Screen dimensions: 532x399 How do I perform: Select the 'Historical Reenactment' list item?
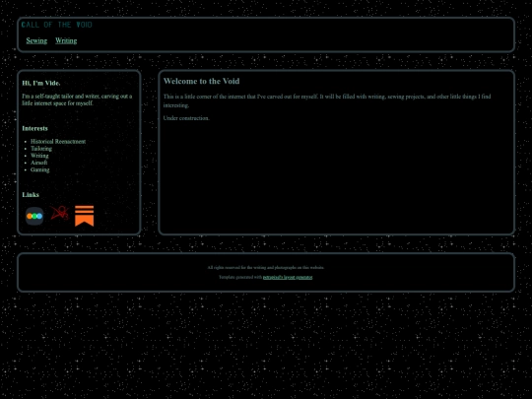point(58,142)
